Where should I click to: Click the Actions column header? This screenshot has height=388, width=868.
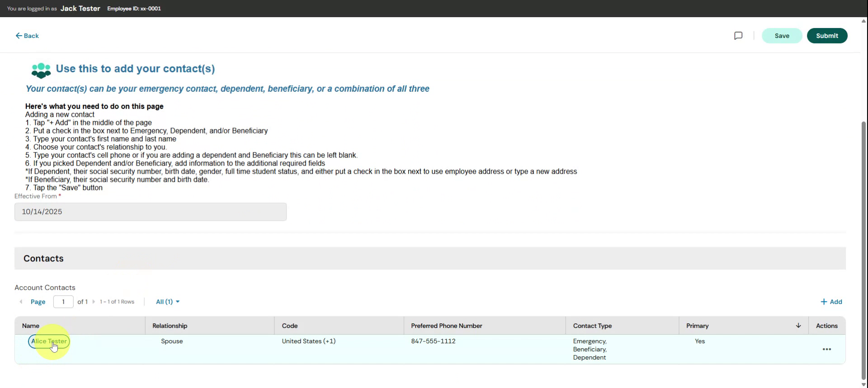coord(826,326)
